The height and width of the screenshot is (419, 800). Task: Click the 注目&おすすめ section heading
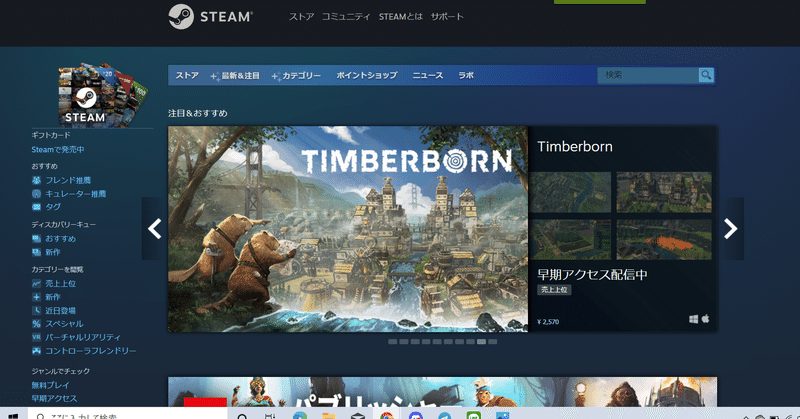[198, 113]
